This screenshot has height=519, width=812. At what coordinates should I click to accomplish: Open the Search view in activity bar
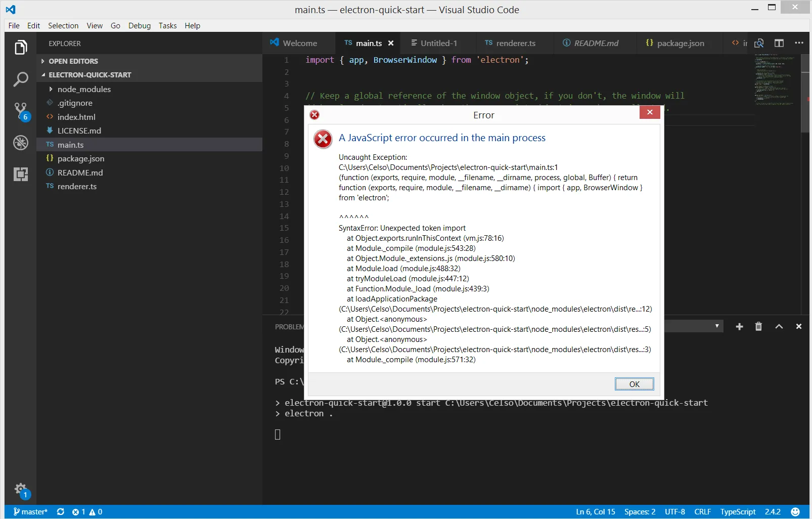click(21, 79)
